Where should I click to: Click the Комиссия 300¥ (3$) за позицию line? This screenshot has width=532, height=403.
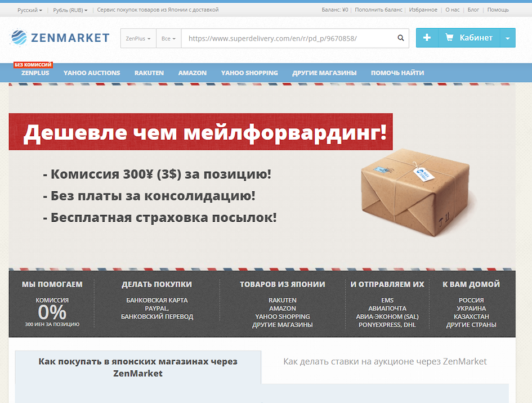point(157,174)
